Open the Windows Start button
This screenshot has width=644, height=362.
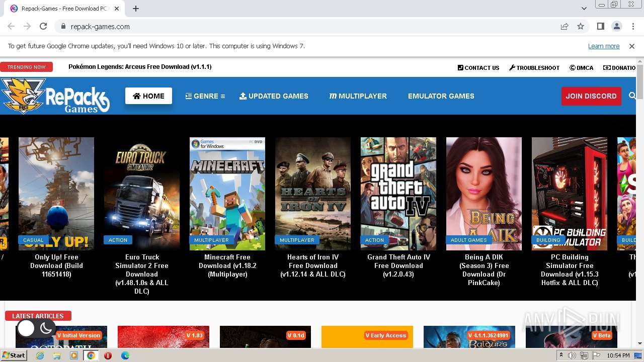click(14, 355)
